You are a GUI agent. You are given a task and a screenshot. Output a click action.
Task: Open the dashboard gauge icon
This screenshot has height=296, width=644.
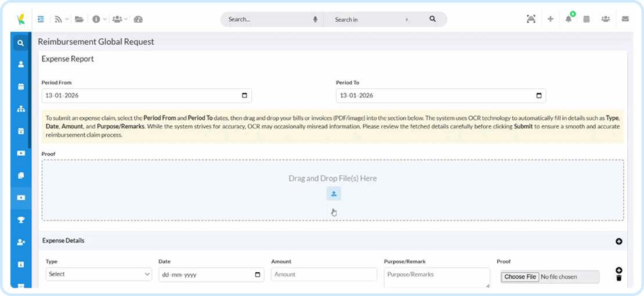coord(139,19)
